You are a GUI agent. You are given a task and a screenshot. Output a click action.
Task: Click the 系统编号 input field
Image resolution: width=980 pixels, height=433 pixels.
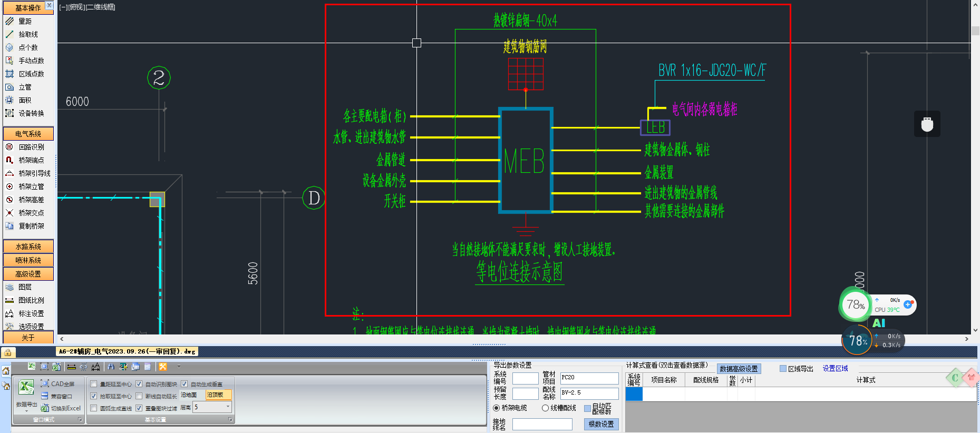pyautogui.click(x=526, y=378)
